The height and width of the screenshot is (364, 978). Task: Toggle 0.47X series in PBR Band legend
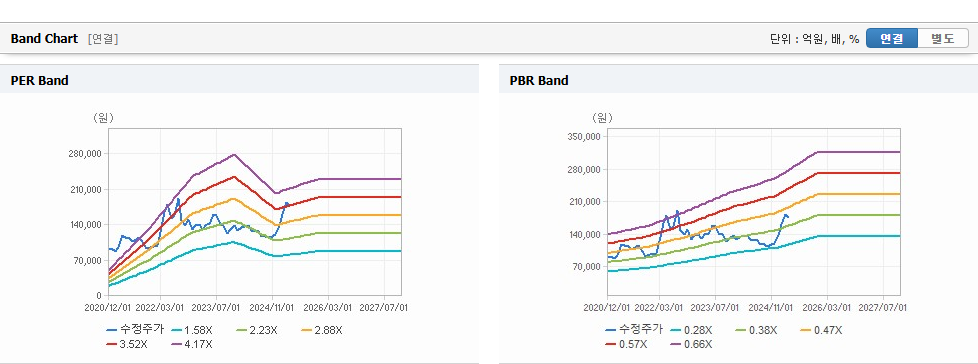[820, 330]
